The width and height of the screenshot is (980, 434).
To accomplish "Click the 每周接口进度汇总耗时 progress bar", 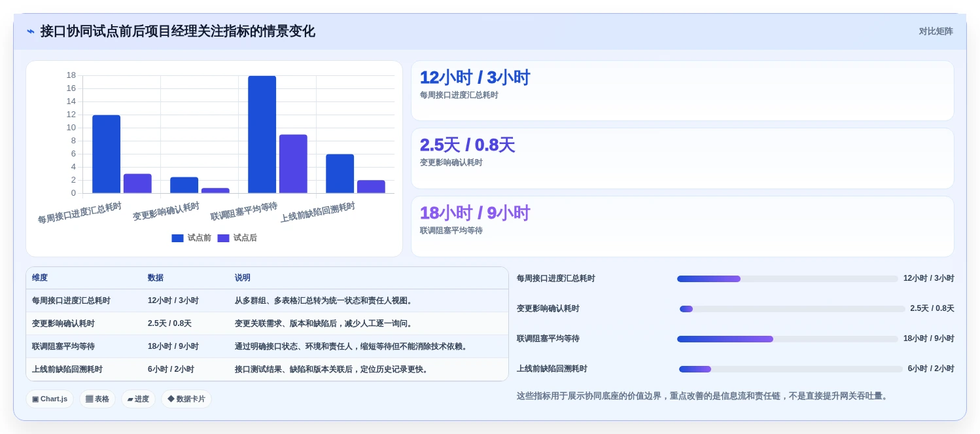I will [x=788, y=279].
